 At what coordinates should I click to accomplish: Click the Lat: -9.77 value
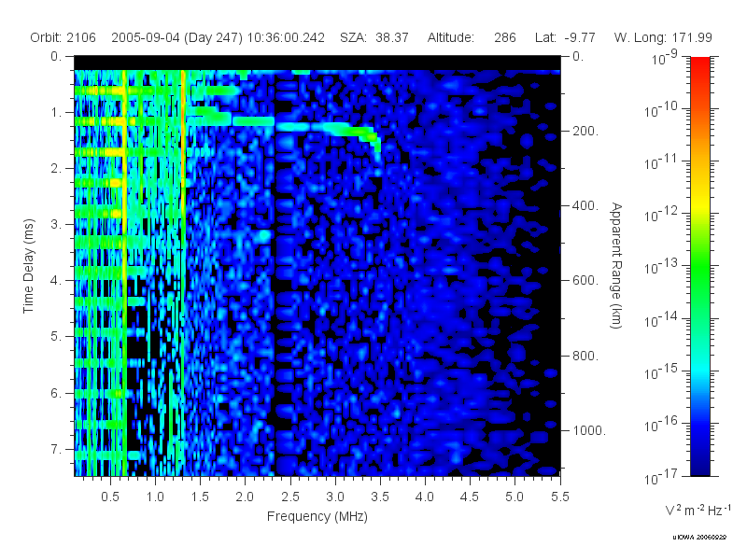(565, 37)
